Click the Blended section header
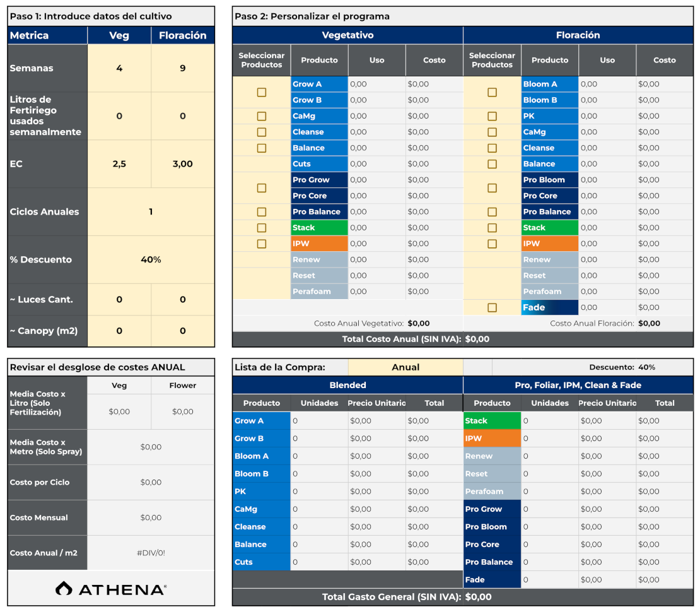Screen dimensions: 700x614 (347, 385)
